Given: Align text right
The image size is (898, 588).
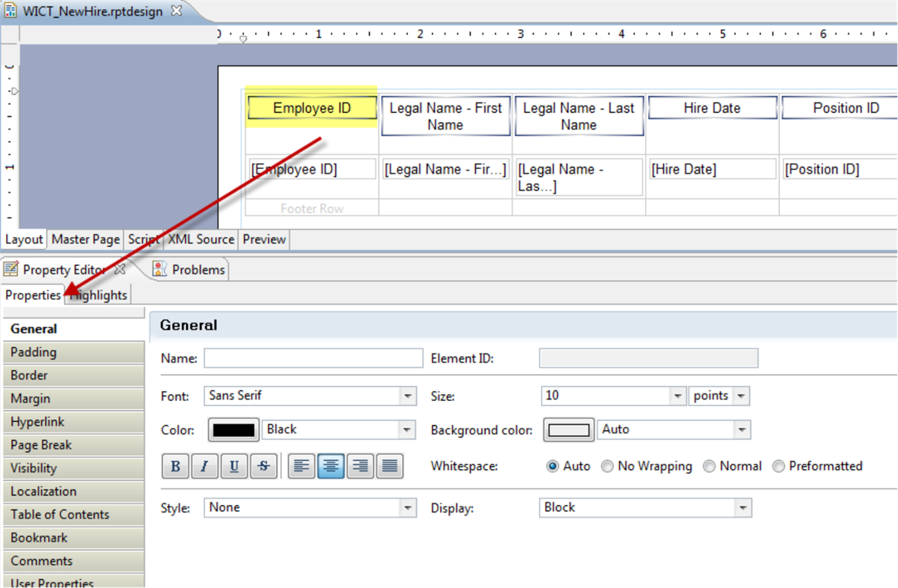Looking at the screenshot, I should pos(361,466).
